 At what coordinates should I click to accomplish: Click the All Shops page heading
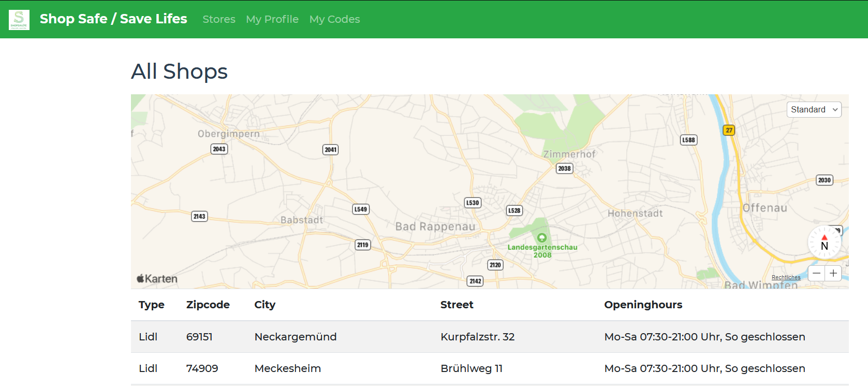tap(180, 72)
